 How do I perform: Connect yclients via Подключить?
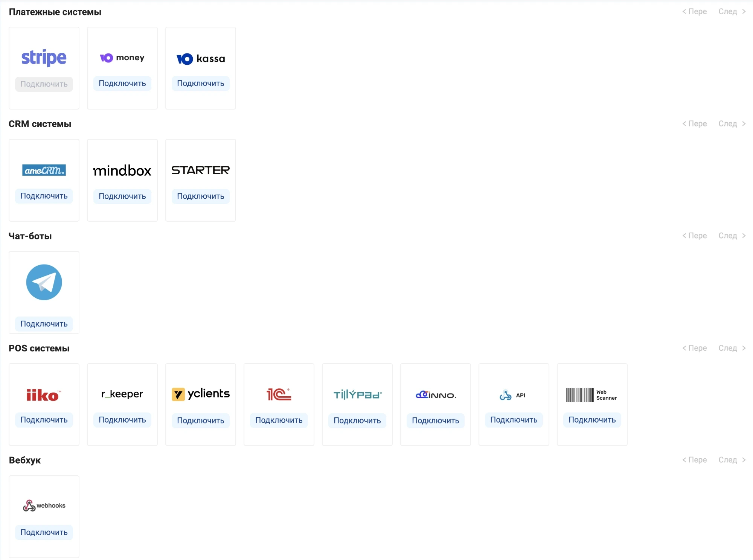coord(201,420)
